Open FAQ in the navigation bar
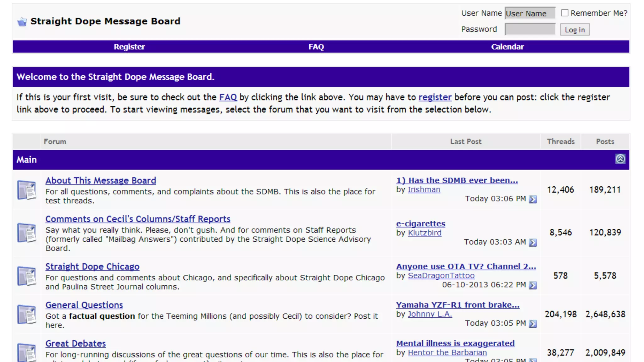 click(x=316, y=47)
